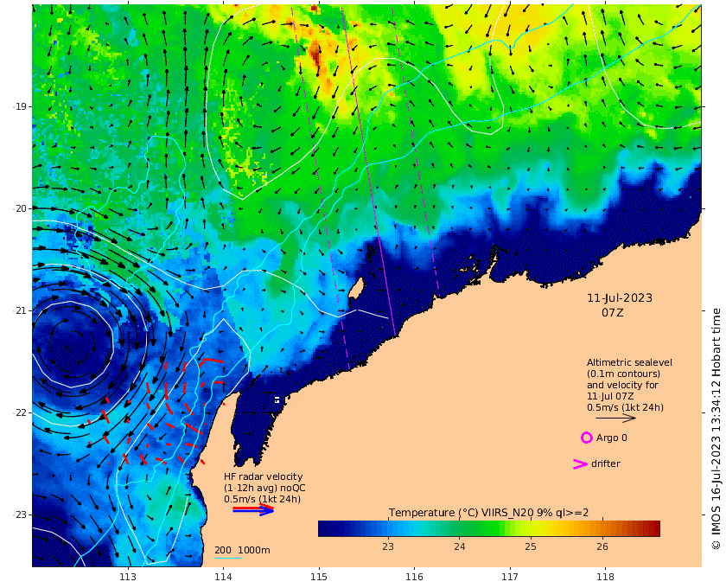This screenshot has height=588, width=726.
Task: Click the magenta drifter arrowhead legend symbol
Action: (581, 463)
